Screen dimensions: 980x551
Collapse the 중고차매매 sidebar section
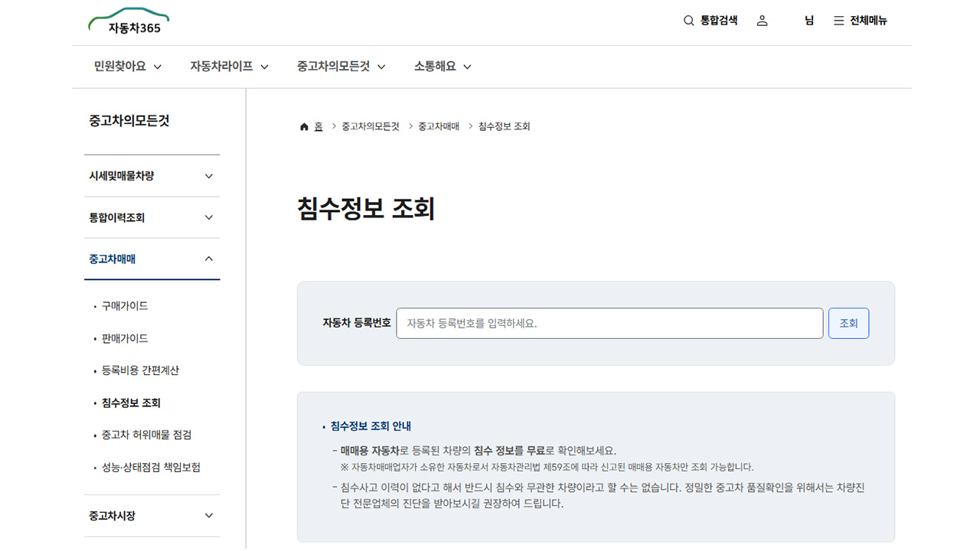(152, 259)
